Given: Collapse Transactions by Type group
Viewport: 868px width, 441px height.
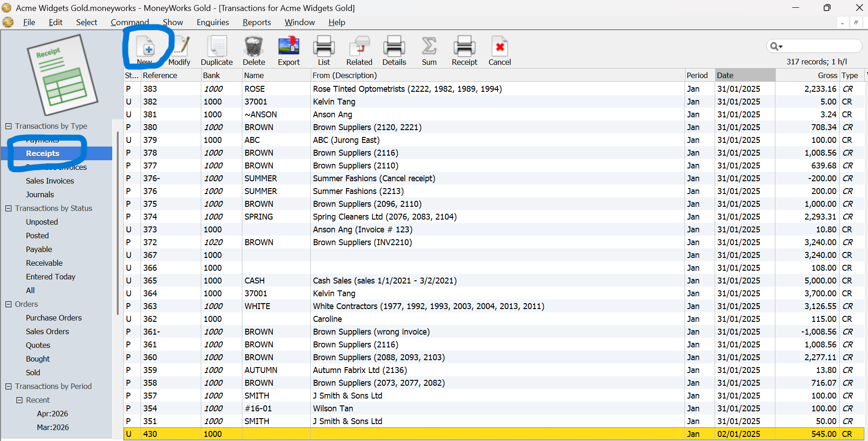Looking at the screenshot, I should pyautogui.click(x=8, y=126).
